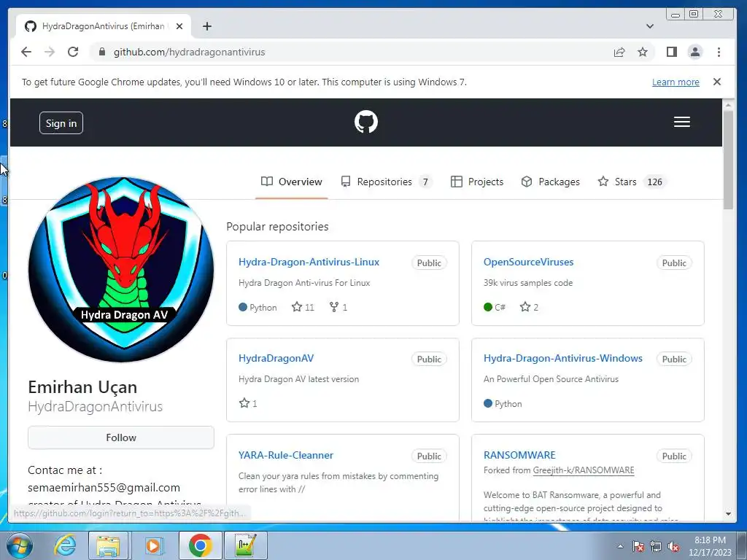Viewport: 747px width, 560px height.
Task: Open the Repositories tab
Action: pyautogui.click(x=387, y=182)
